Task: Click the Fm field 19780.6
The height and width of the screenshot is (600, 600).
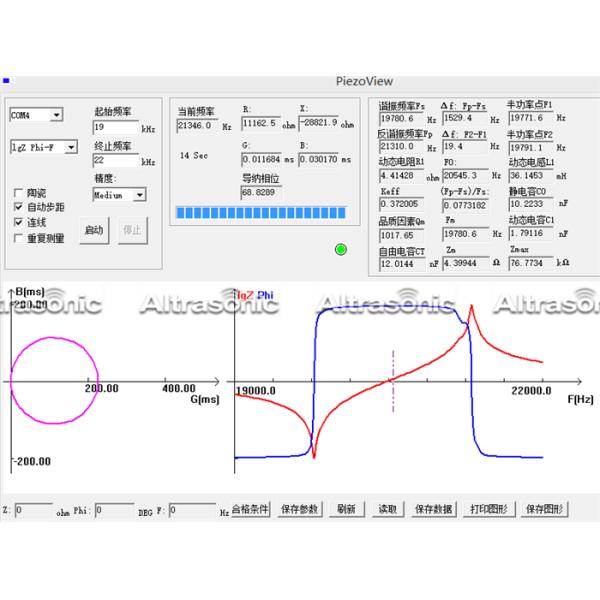Action: (x=465, y=234)
